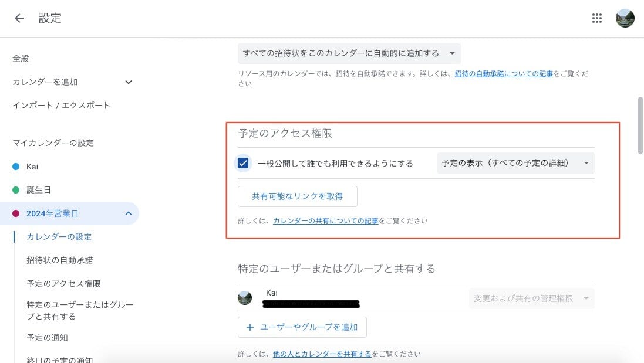Open the 予定の表示 permission dropdown
This screenshot has width=644, height=363.
click(x=515, y=162)
